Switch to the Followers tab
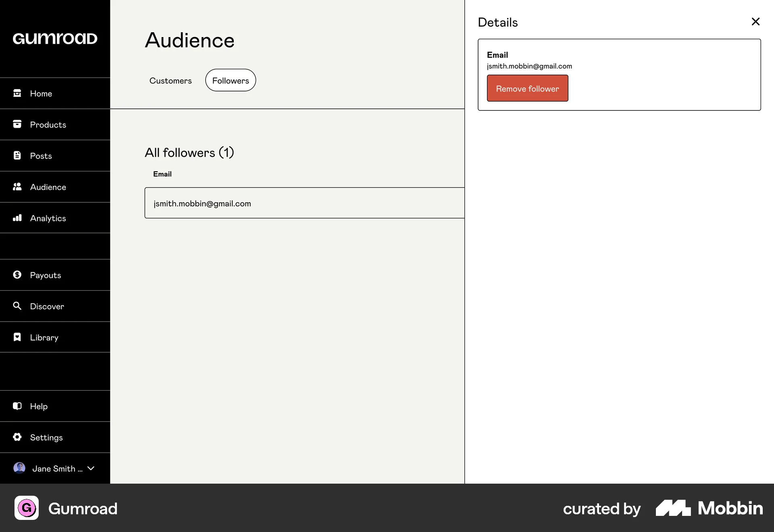This screenshot has width=774, height=532. (230, 80)
